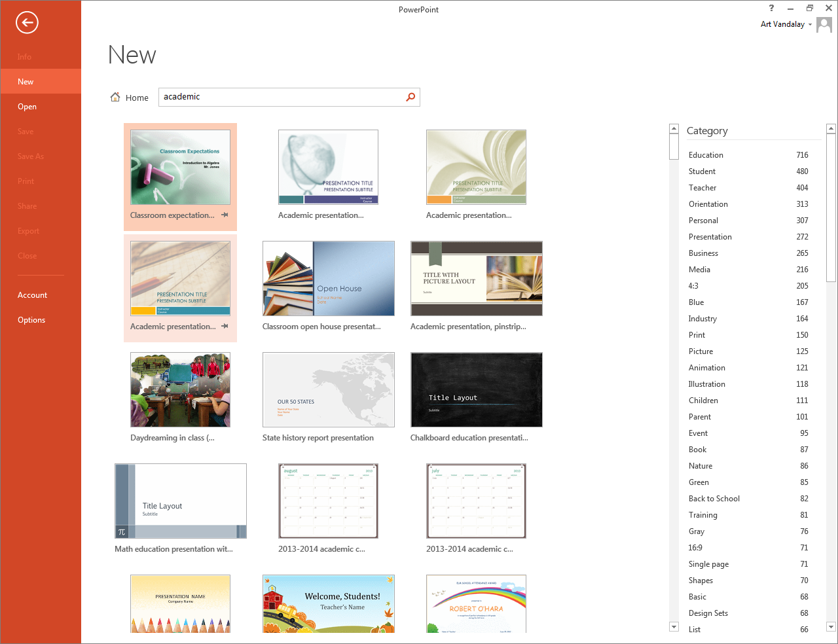Filter by Media category
This screenshot has width=838, height=644.
[748, 270]
